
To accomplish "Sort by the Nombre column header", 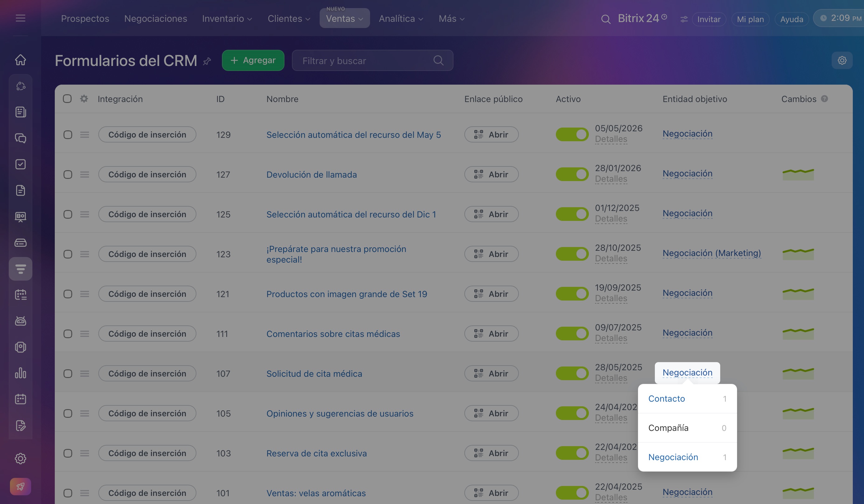I will tap(283, 99).
